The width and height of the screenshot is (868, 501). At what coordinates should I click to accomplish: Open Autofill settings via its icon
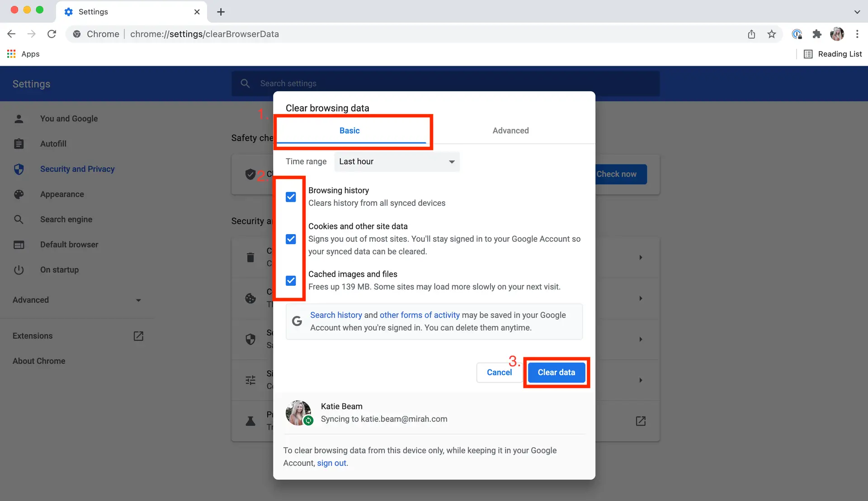click(19, 144)
